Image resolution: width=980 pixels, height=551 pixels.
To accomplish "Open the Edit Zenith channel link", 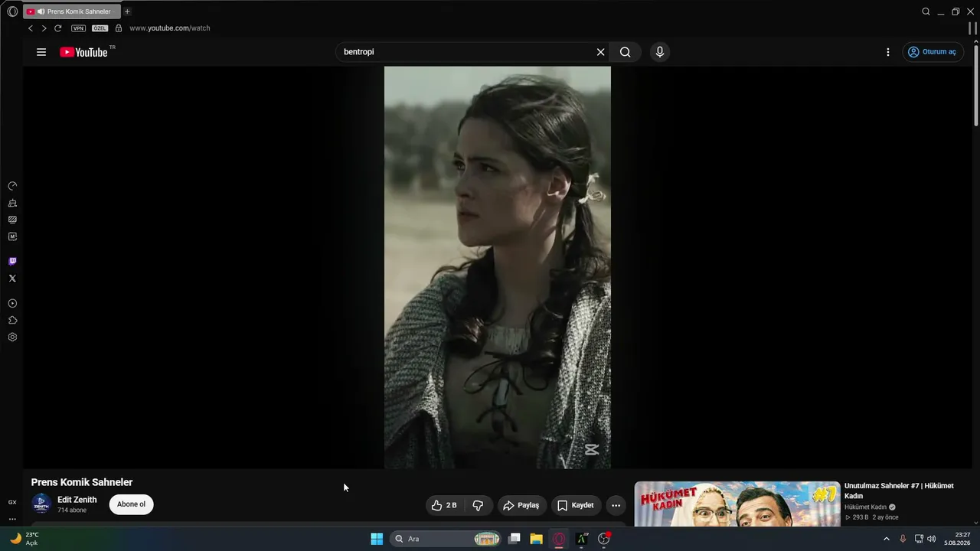I will tap(77, 500).
